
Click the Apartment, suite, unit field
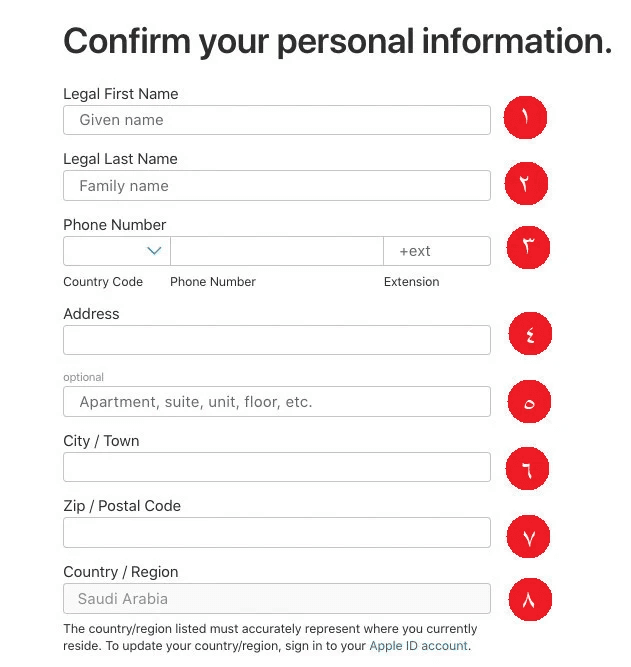pyautogui.click(x=276, y=402)
